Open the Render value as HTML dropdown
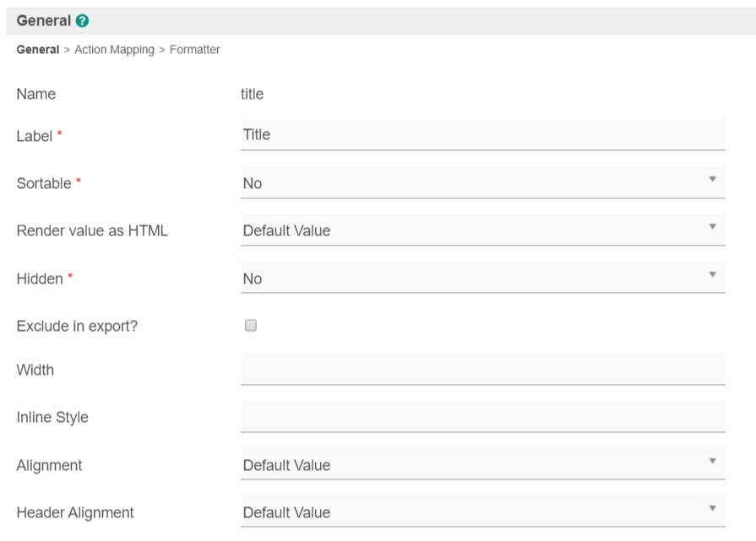The image size is (756, 541). (x=481, y=230)
